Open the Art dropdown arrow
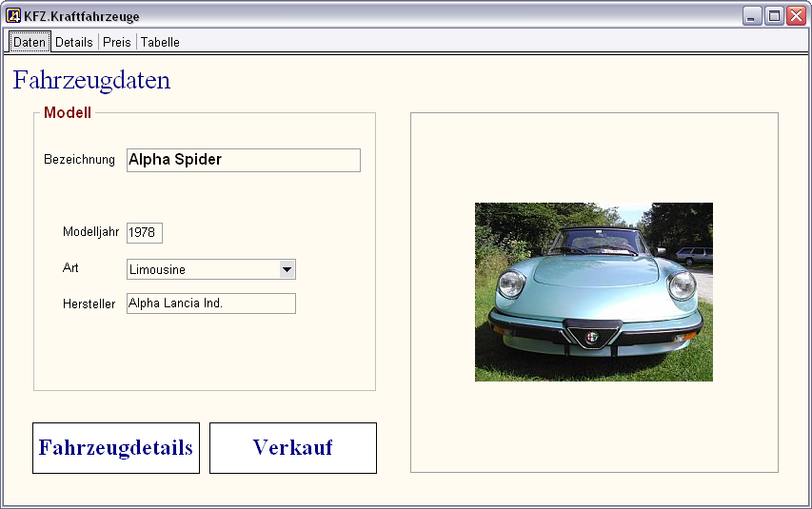Viewport: 812px width, 509px height. tap(287, 269)
